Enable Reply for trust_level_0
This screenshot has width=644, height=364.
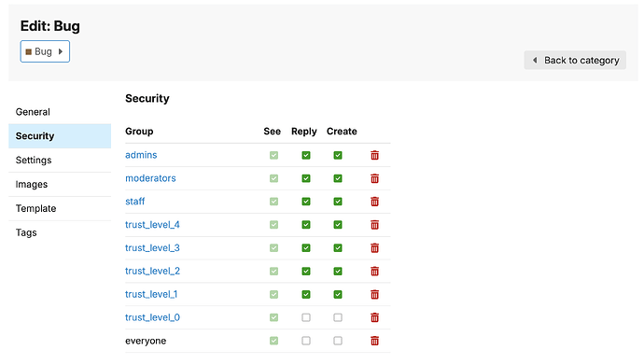pos(306,317)
